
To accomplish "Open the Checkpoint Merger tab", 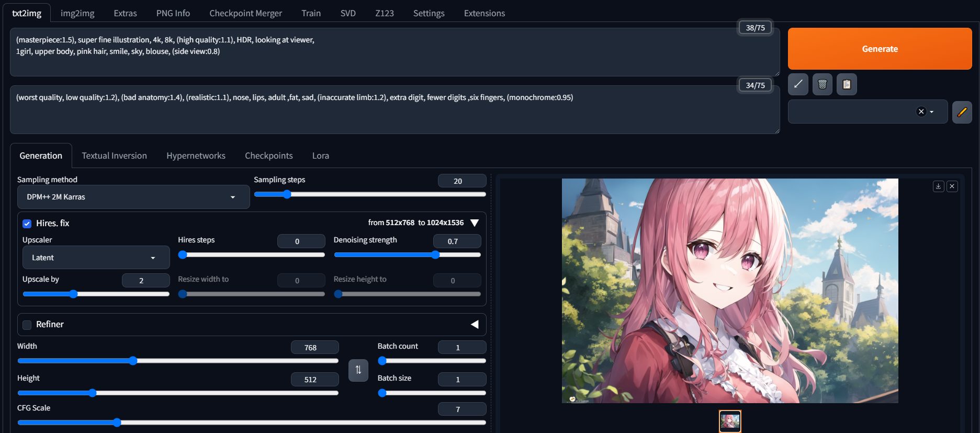I will pyautogui.click(x=245, y=13).
